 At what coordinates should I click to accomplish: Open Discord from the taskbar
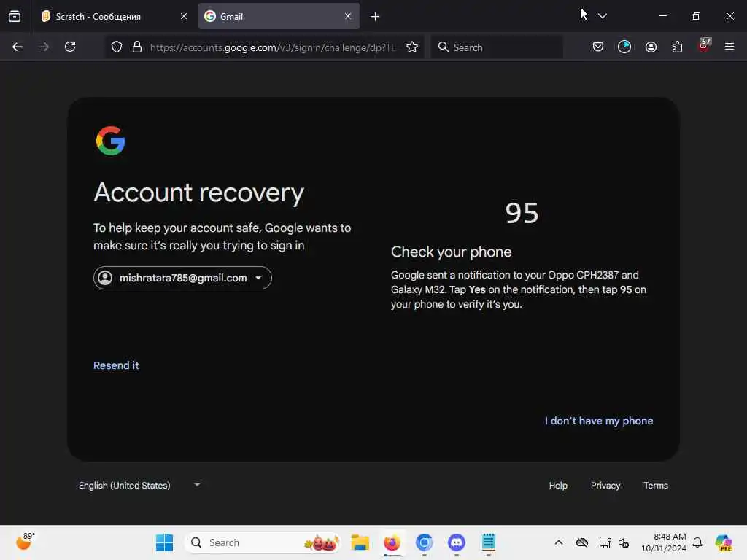(x=457, y=542)
